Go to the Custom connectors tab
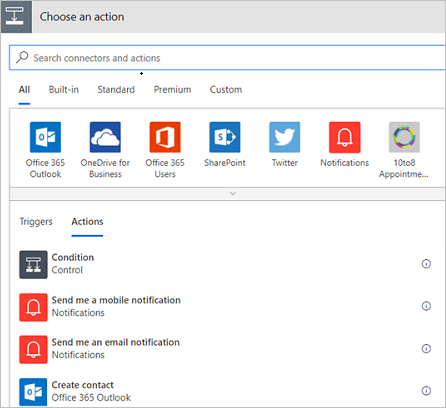The image size is (446, 408). [x=226, y=90]
